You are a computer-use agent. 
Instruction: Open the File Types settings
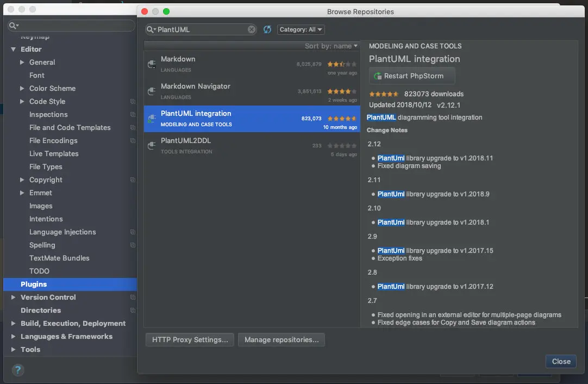point(46,166)
